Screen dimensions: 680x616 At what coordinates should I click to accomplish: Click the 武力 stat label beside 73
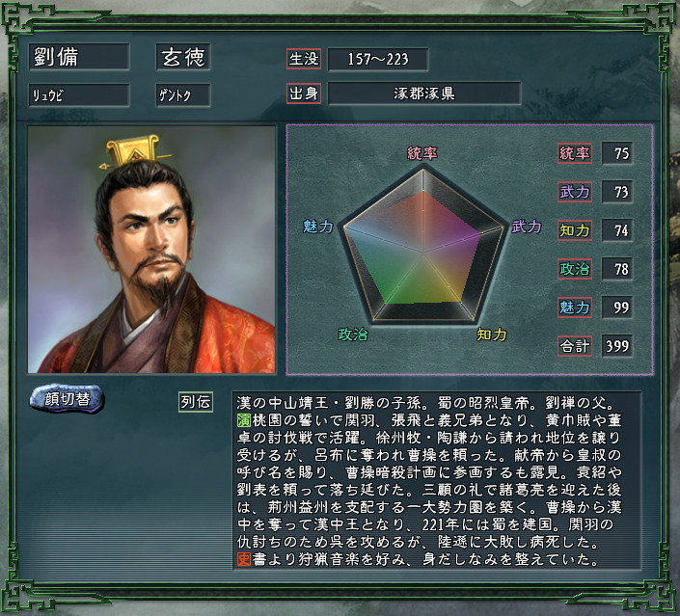575,192
